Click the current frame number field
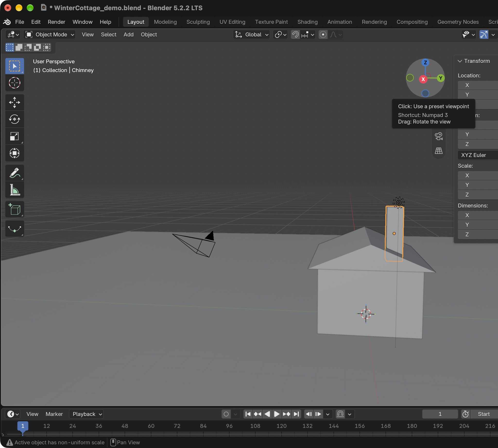 pos(440,414)
